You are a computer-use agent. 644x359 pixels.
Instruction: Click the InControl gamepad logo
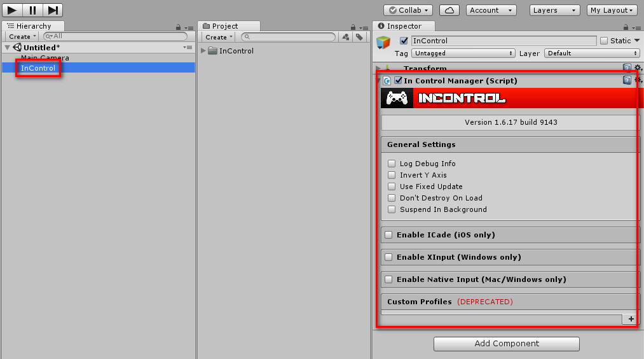(x=397, y=98)
